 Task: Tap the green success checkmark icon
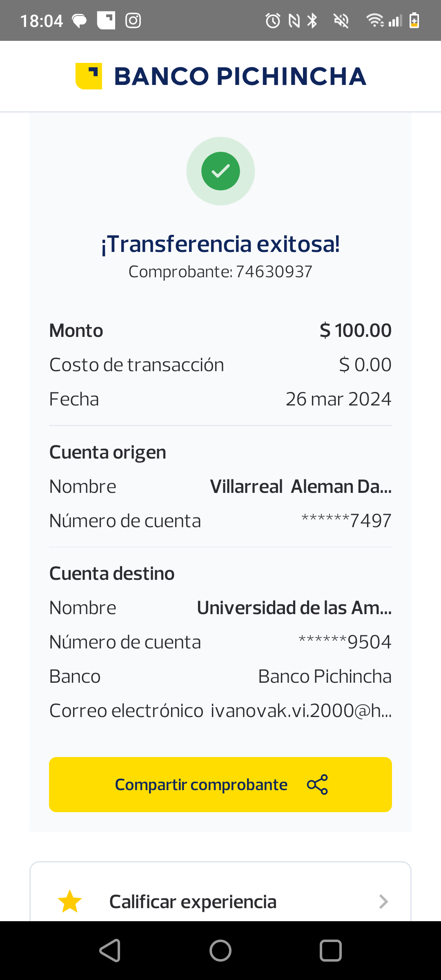tap(220, 171)
